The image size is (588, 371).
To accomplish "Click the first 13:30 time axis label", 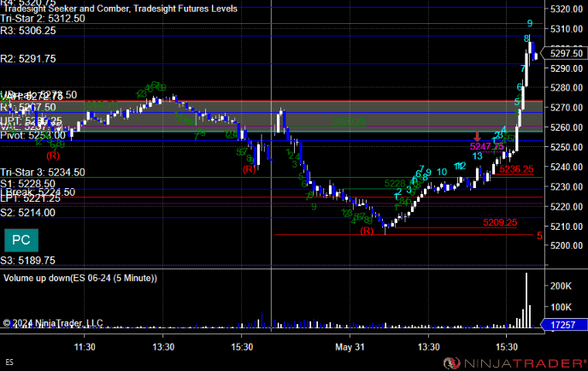I will (x=163, y=347).
